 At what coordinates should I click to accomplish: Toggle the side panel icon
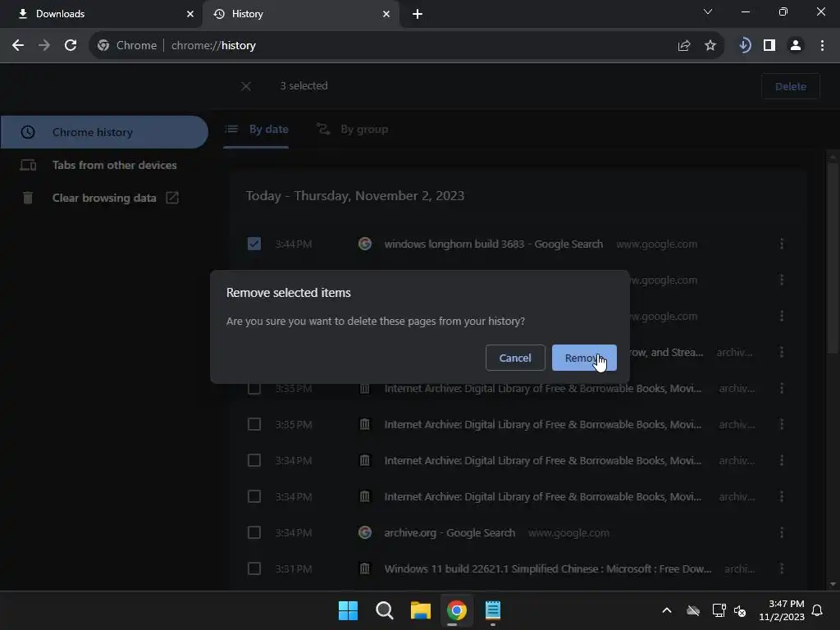[x=769, y=46]
